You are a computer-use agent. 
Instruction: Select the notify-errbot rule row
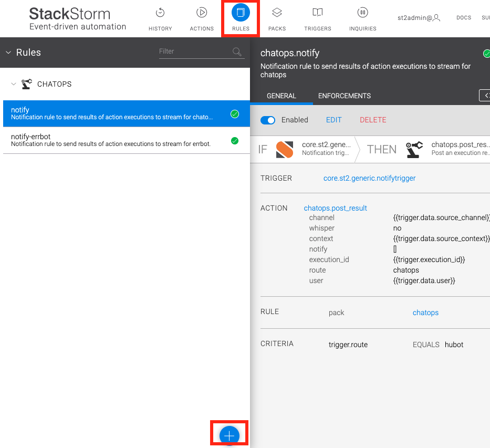click(127, 140)
